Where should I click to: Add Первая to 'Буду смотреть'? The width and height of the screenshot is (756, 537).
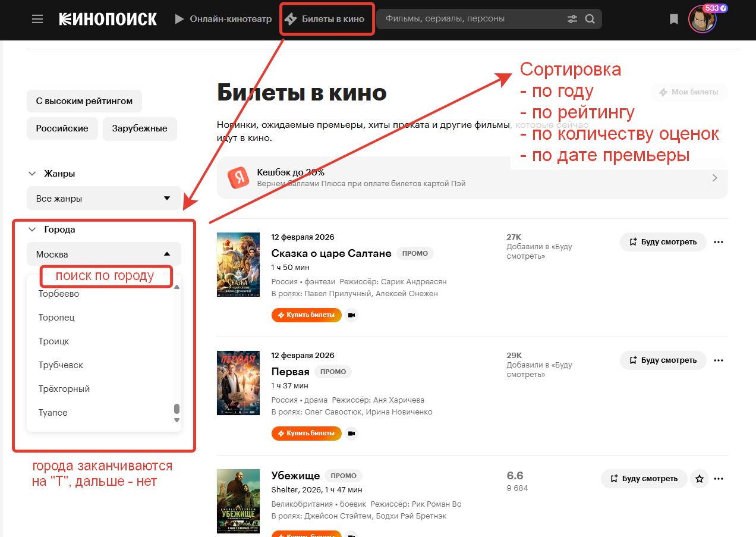click(663, 360)
